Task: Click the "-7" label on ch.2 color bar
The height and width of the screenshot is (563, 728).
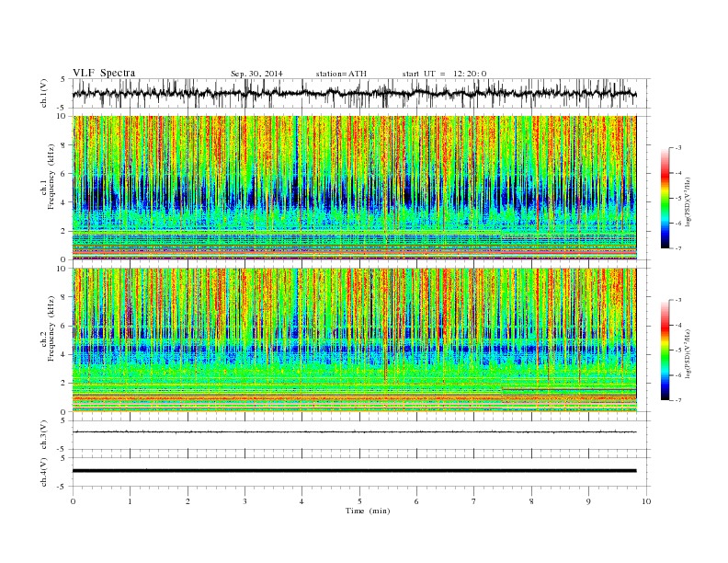Action: point(677,400)
